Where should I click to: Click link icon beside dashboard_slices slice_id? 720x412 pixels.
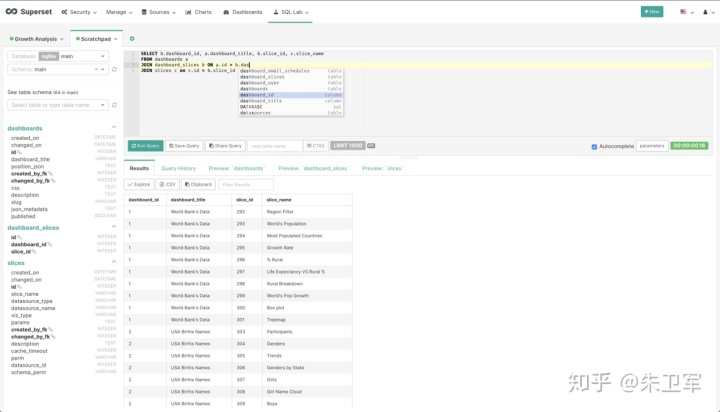point(34,252)
